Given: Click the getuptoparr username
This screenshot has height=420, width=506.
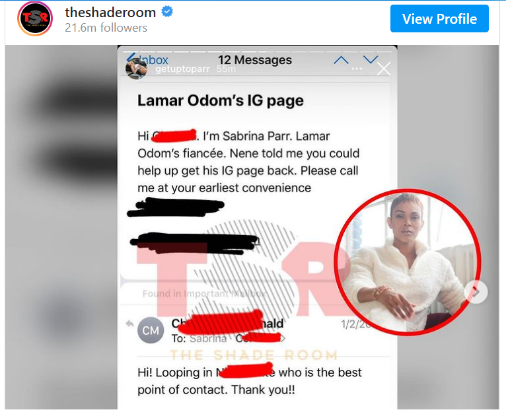Looking at the screenshot, I should (182, 69).
